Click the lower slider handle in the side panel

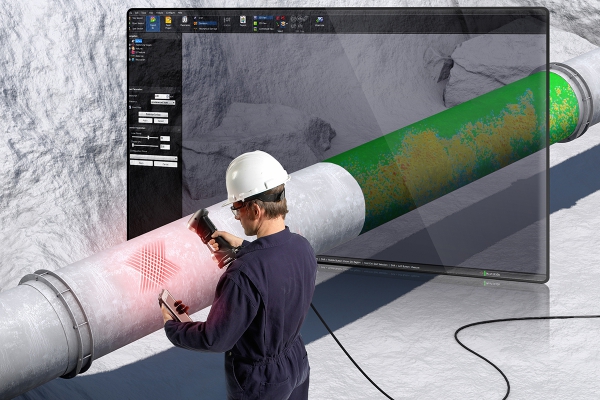[133, 145]
